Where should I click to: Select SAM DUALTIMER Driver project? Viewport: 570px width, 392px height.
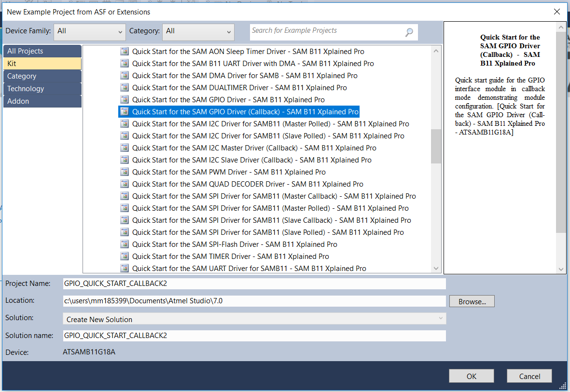[239, 87]
